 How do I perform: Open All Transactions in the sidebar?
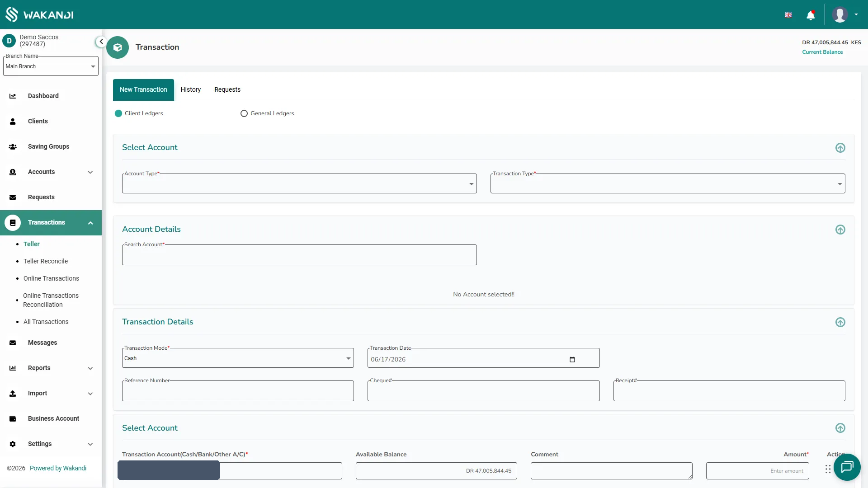click(x=46, y=322)
